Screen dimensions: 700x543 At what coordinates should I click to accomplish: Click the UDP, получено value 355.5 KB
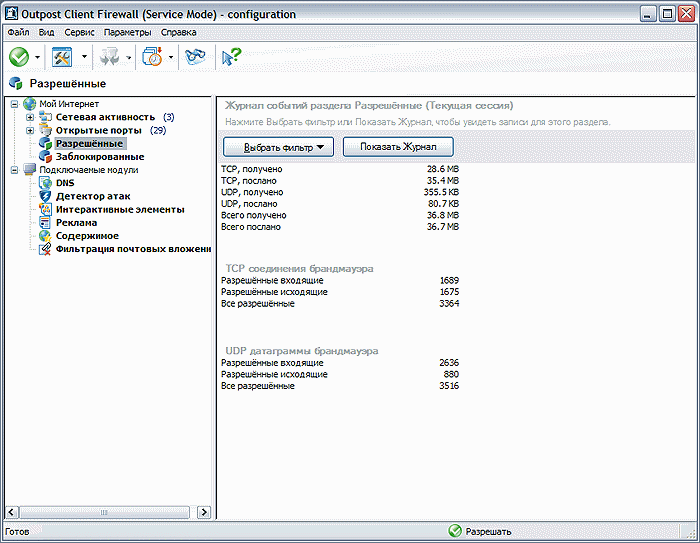click(441, 192)
